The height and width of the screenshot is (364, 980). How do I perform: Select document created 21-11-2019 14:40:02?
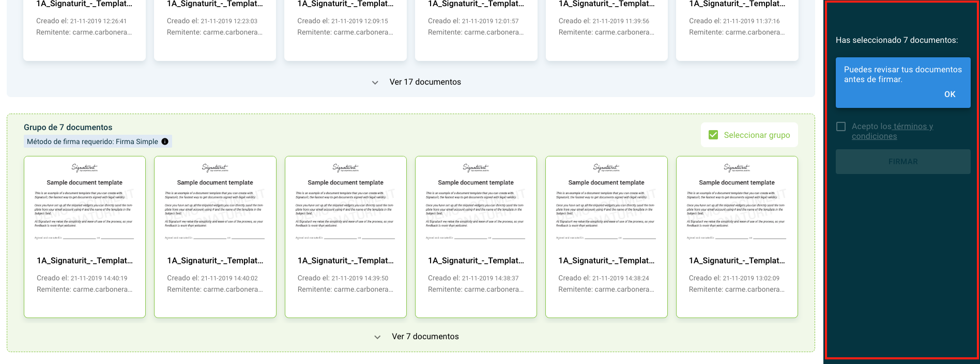(x=215, y=237)
